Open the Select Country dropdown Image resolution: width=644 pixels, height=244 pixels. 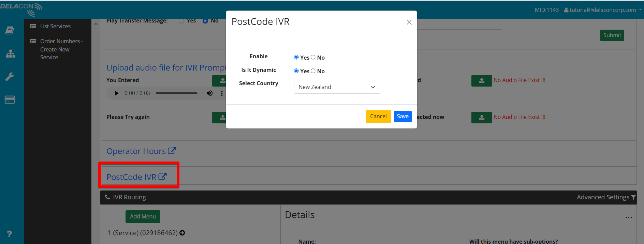tap(337, 87)
